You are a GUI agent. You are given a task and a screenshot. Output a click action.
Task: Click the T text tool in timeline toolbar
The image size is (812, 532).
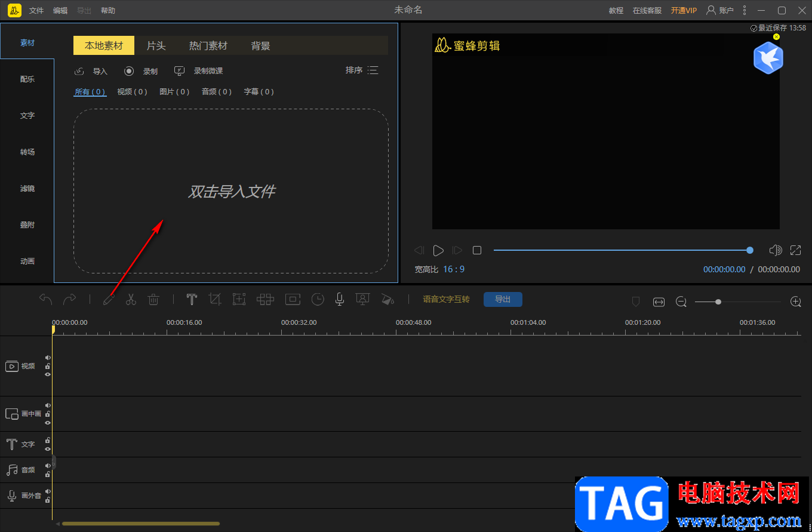192,299
